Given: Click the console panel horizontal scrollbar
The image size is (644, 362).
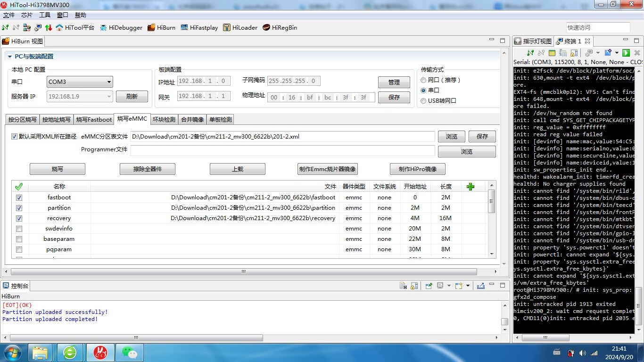Looking at the screenshot, I should tap(136, 337).
